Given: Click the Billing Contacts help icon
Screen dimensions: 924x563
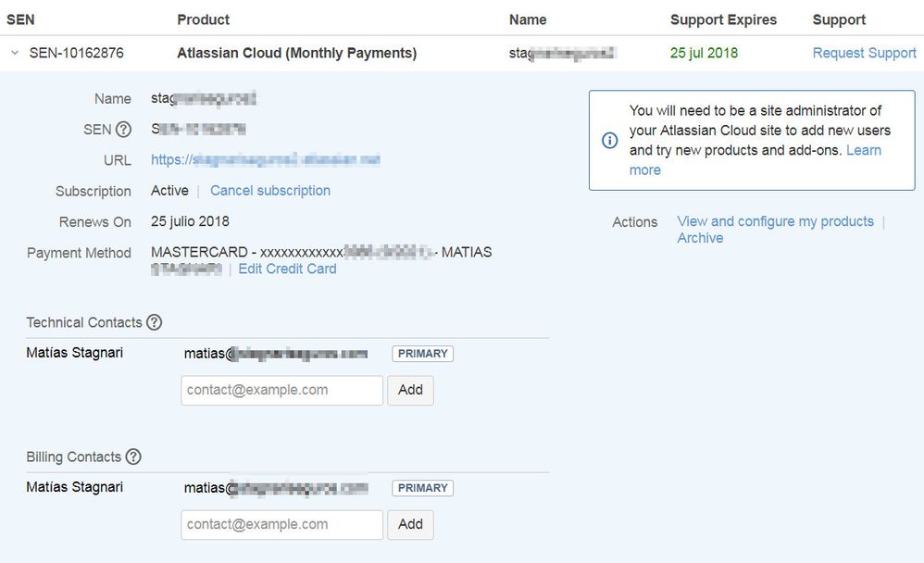Looking at the screenshot, I should (133, 457).
